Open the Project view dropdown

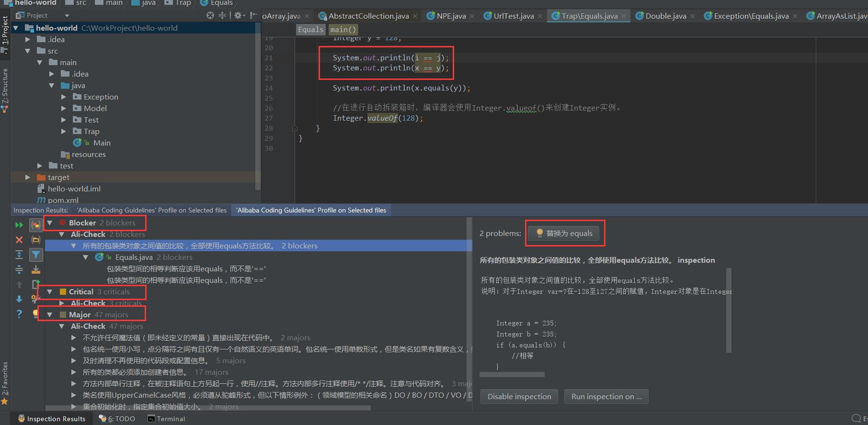coord(67,16)
